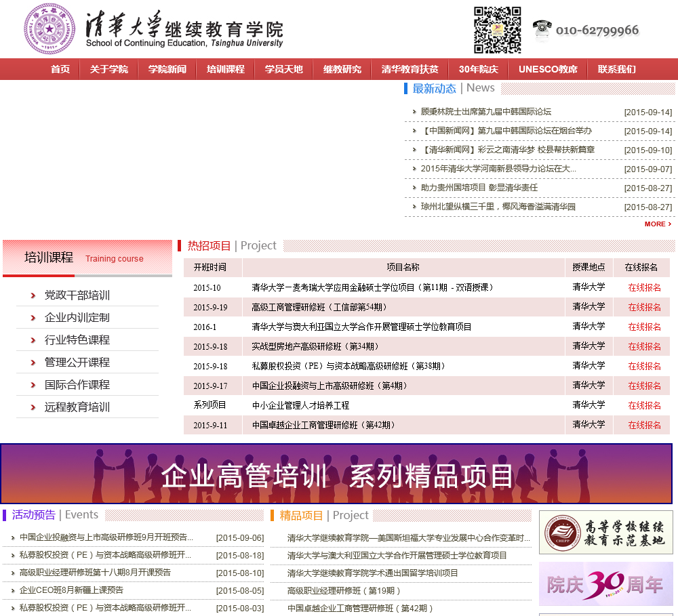Click the telephone icon beside 010-62799966
This screenshot has height=616, width=678.
(541, 30)
